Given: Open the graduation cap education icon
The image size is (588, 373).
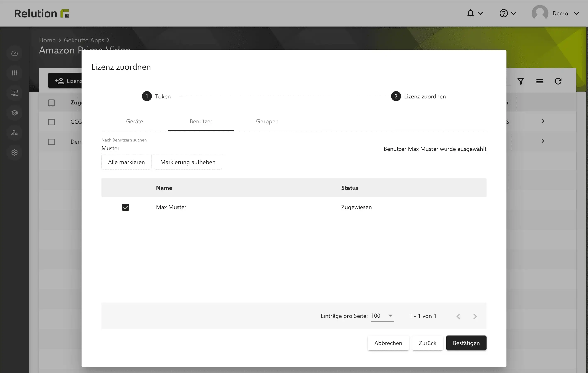Looking at the screenshot, I should (14, 113).
